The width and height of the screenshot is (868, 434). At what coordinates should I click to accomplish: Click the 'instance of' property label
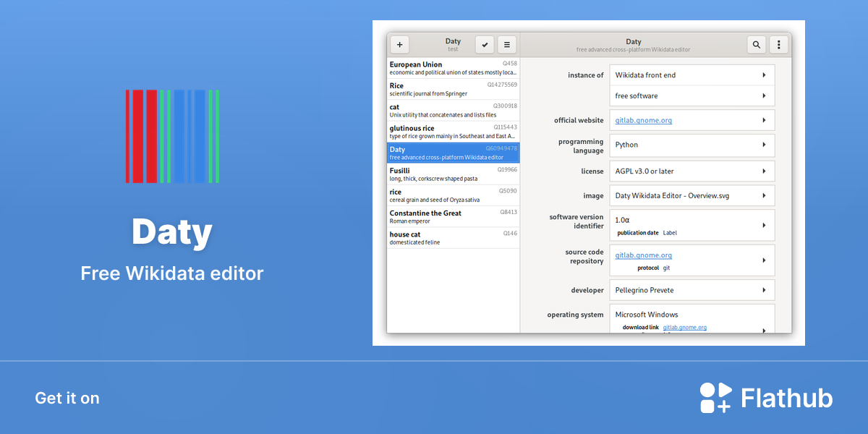[586, 75]
